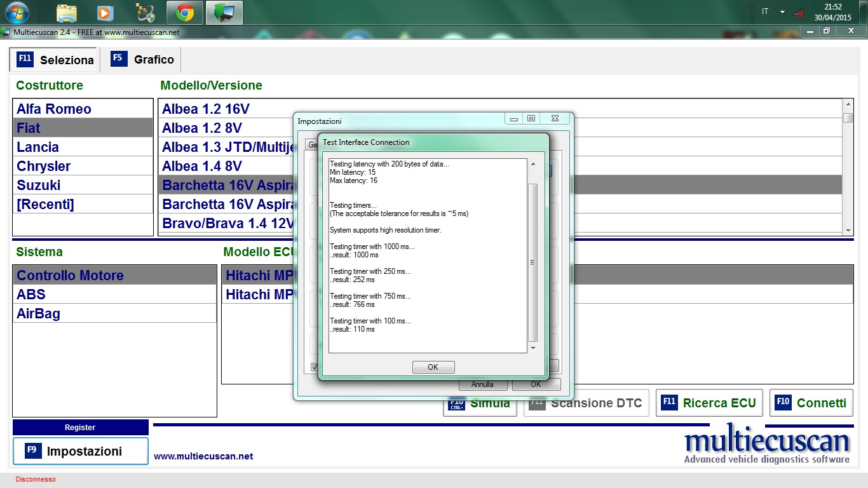Click the F11 Ricerca ECU button
Screen dimensions: 868x488
pos(709,403)
